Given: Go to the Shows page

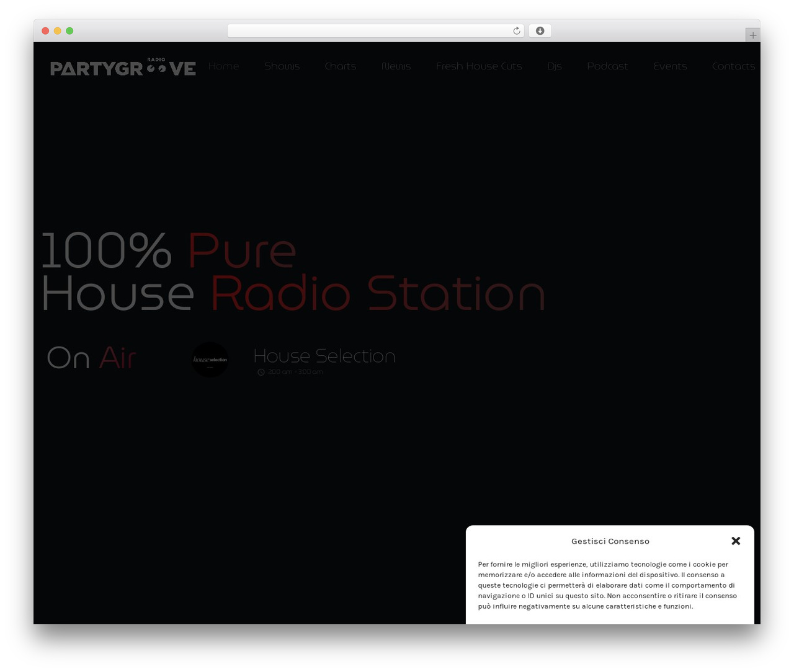Looking at the screenshot, I should [282, 66].
